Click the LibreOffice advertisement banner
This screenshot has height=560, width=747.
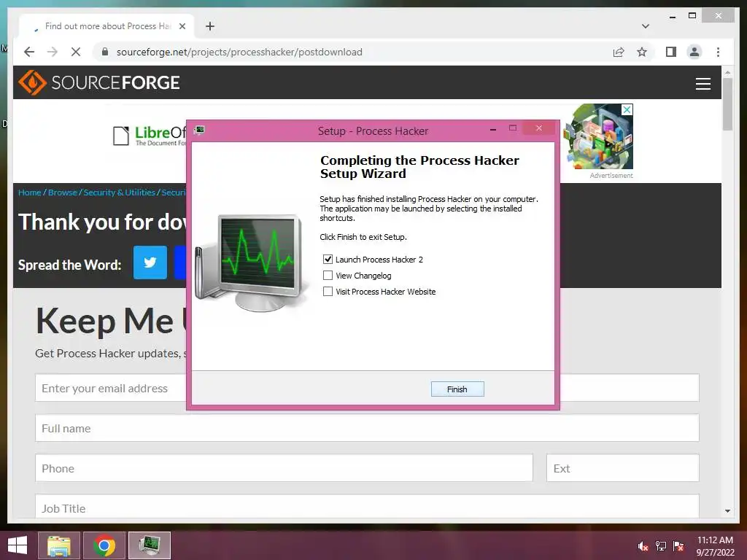click(149, 136)
